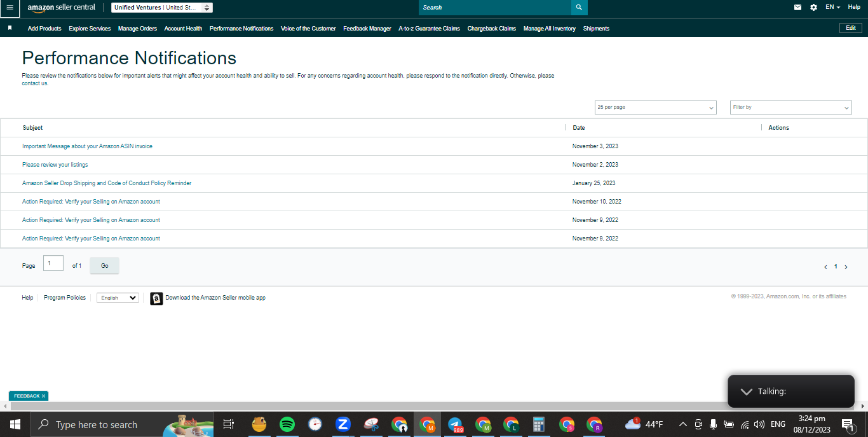This screenshot has width=868, height=437.
Task: Open the English language selector in footer
Action: point(118,298)
